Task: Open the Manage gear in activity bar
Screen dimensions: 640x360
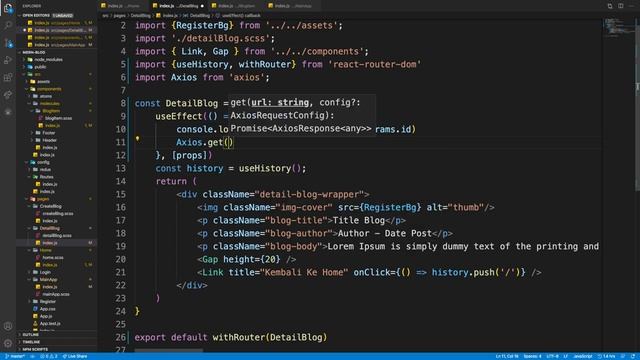Action: [8, 343]
